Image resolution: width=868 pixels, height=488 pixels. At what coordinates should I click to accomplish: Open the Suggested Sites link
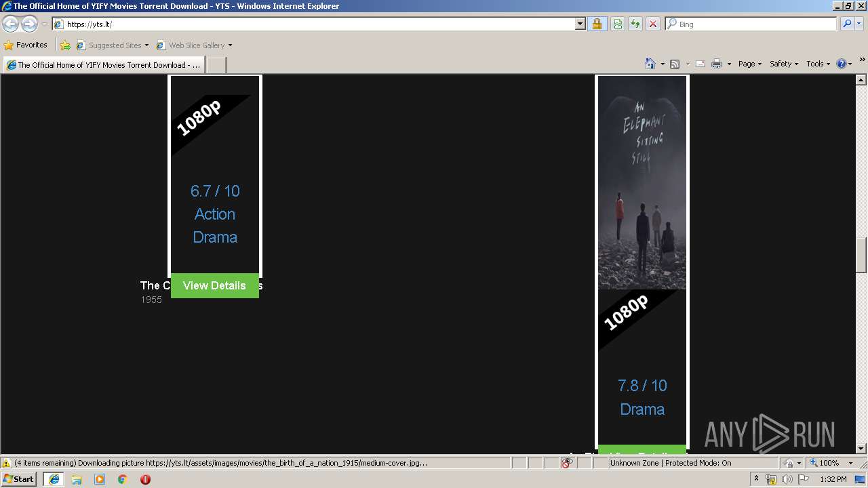(x=112, y=45)
